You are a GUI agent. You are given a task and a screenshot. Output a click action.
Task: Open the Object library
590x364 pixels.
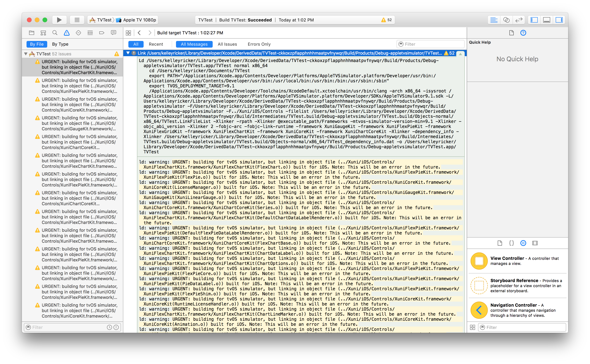coord(523,243)
